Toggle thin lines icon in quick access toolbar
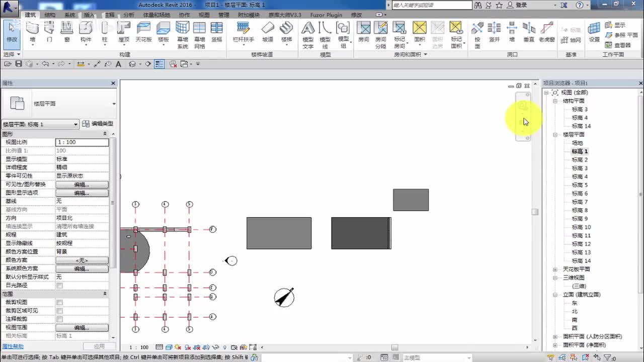The width and height of the screenshot is (644, 362). (x=159, y=64)
